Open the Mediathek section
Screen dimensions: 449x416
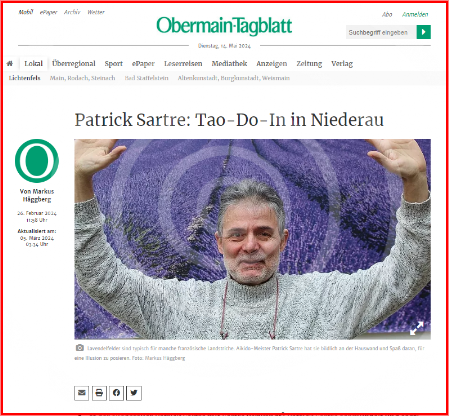229,63
